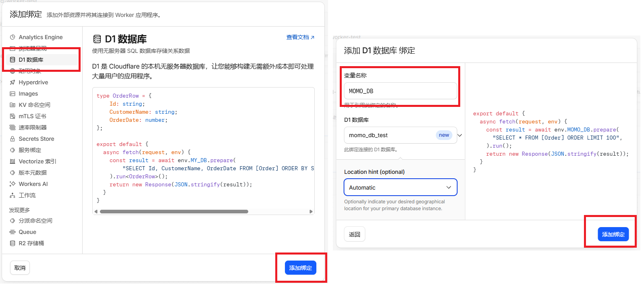This screenshot has height=288, width=644.
Task: Click the Images sidebar icon
Action: [12, 94]
